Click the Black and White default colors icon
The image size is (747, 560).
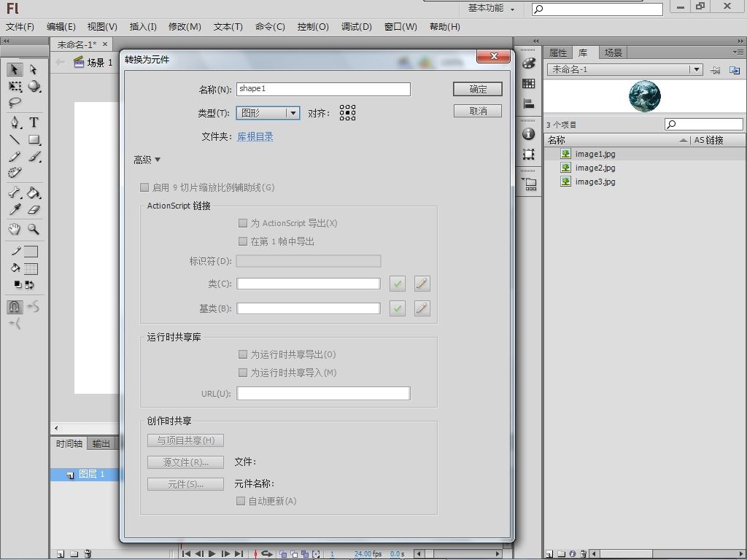(18, 284)
